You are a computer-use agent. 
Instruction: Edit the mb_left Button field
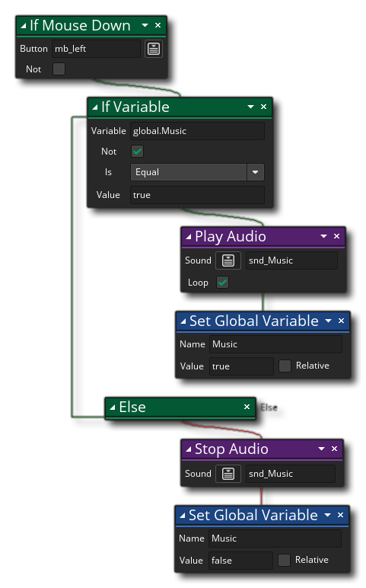point(97,49)
